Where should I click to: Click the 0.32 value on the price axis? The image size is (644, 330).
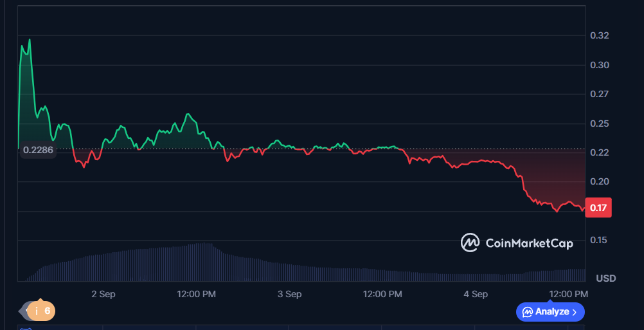click(x=599, y=35)
